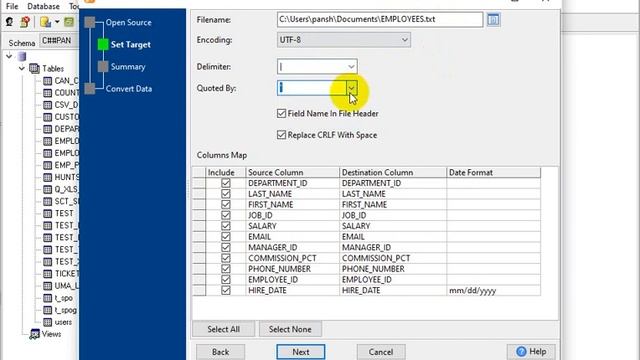
Task: Open the dropdown arrow beside yellow toolbar icon
Action: (x=57, y=22)
